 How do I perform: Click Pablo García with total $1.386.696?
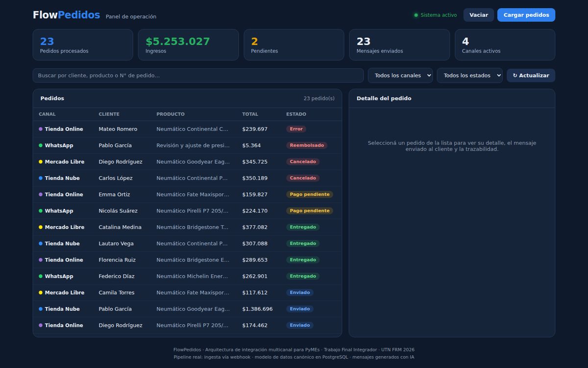click(115, 309)
